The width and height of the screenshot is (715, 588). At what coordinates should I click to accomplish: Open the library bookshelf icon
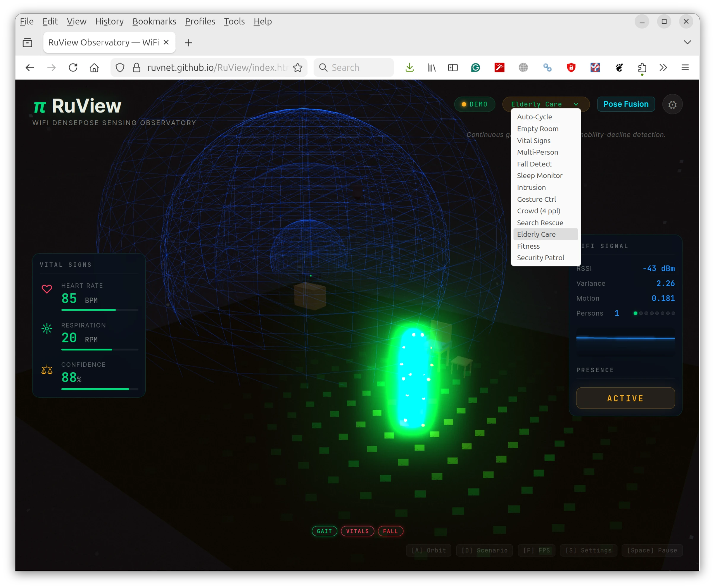point(431,67)
